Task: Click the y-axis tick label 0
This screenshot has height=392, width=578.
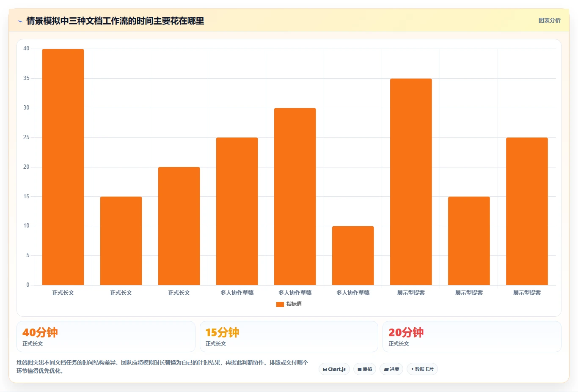Action: pos(28,285)
